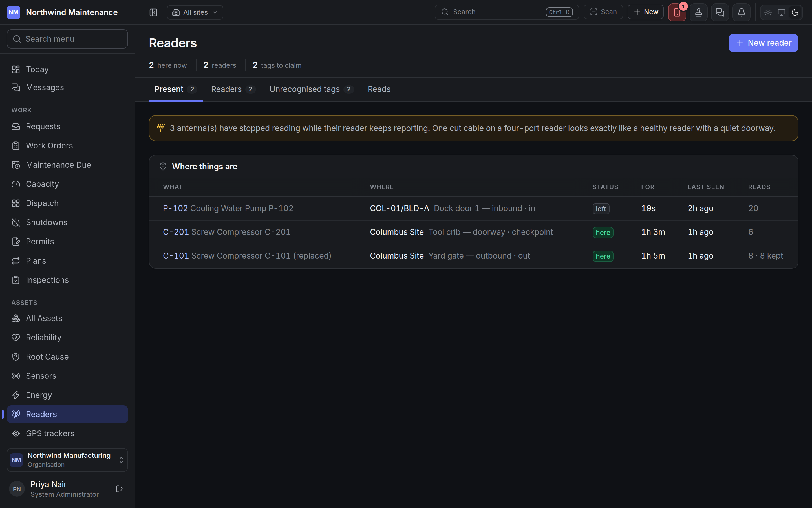Open GPS trackers in the sidebar
Viewport: 812px width, 508px height.
click(x=67, y=433)
